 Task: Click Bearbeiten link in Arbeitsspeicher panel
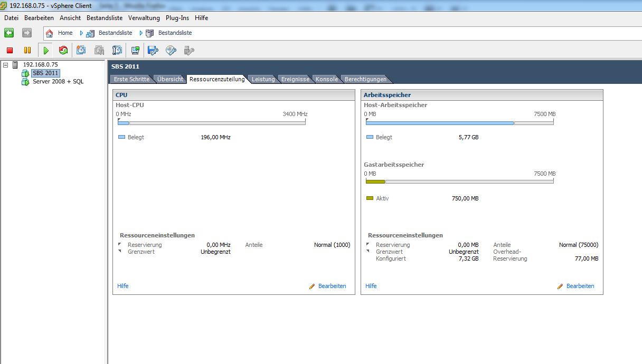580,286
